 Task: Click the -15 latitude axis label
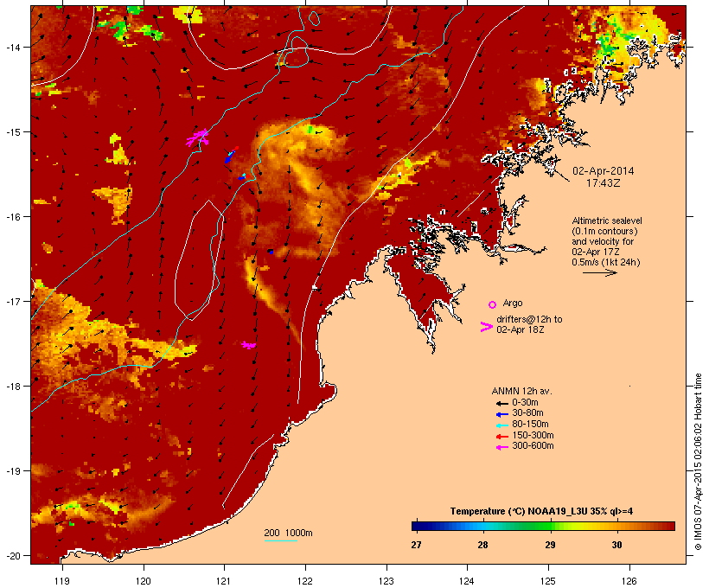(x=13, y=132)
